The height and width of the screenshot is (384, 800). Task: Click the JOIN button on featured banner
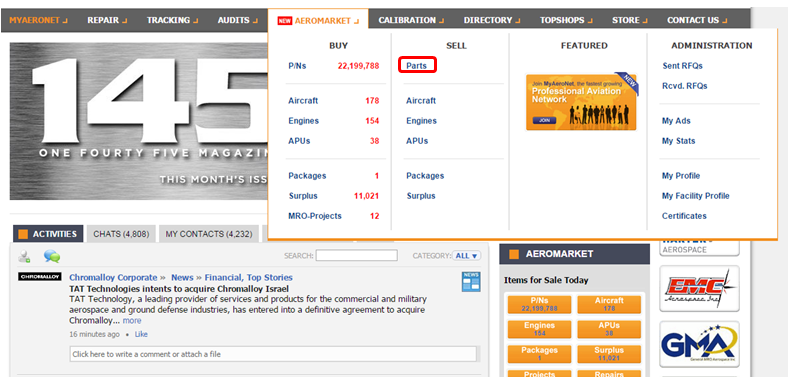(544, 120)
